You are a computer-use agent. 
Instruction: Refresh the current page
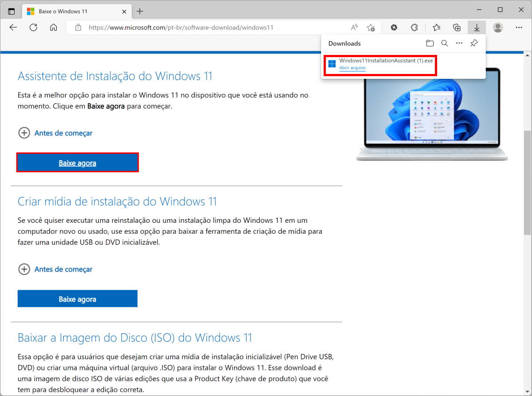point(33,27)
